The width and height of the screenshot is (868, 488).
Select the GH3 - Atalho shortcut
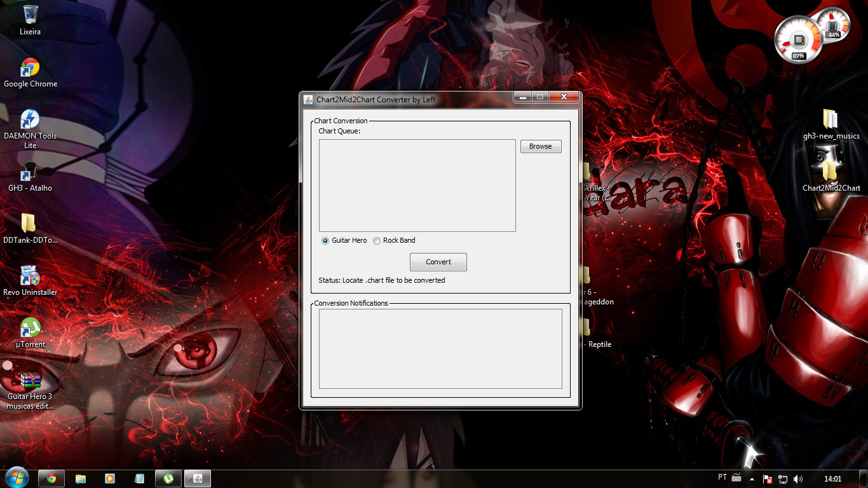click(x=30, y=177)
